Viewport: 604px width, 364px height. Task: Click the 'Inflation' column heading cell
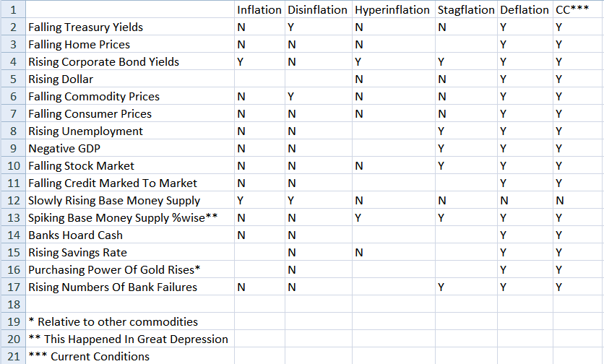pyautogui.click(x=259, y=10)
